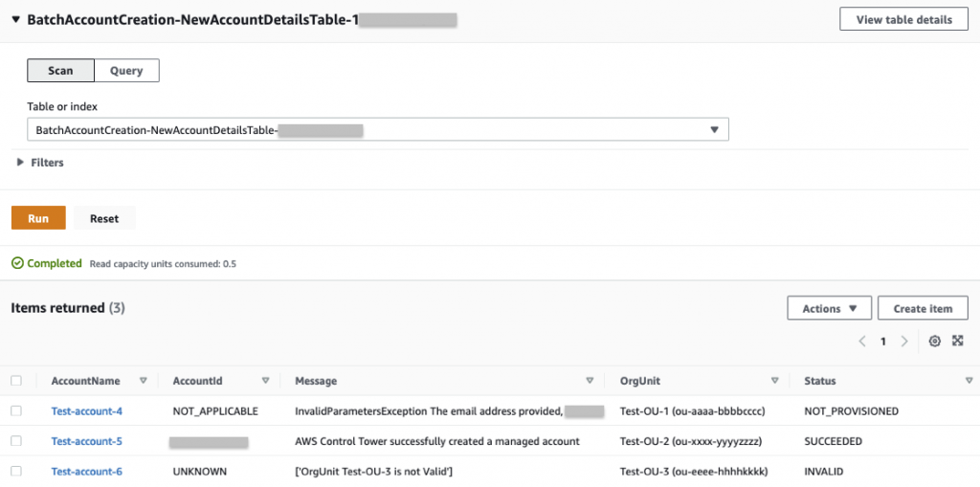Open Test-account-4 item link
This screenshot has width=980, height=487.
point(87,411)
